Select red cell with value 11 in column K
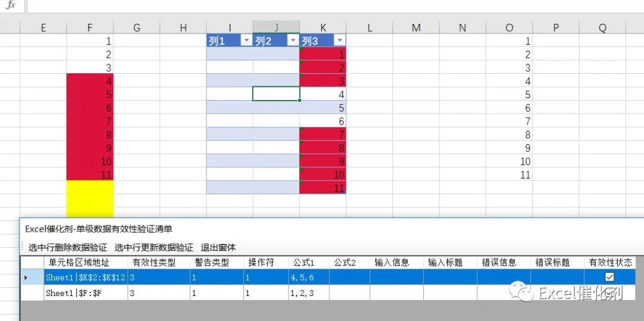Image resolution: width=644 pixels, height=321 pixels. pos(323,188)
